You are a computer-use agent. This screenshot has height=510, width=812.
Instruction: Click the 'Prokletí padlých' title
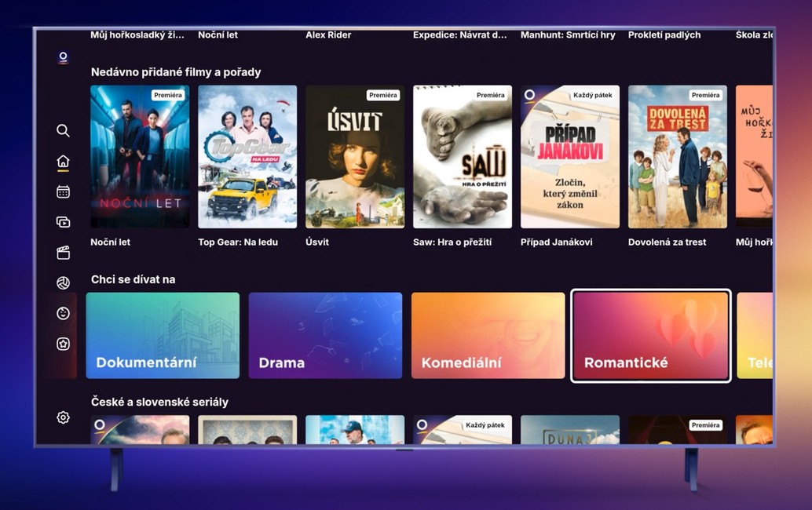(664, 35)
